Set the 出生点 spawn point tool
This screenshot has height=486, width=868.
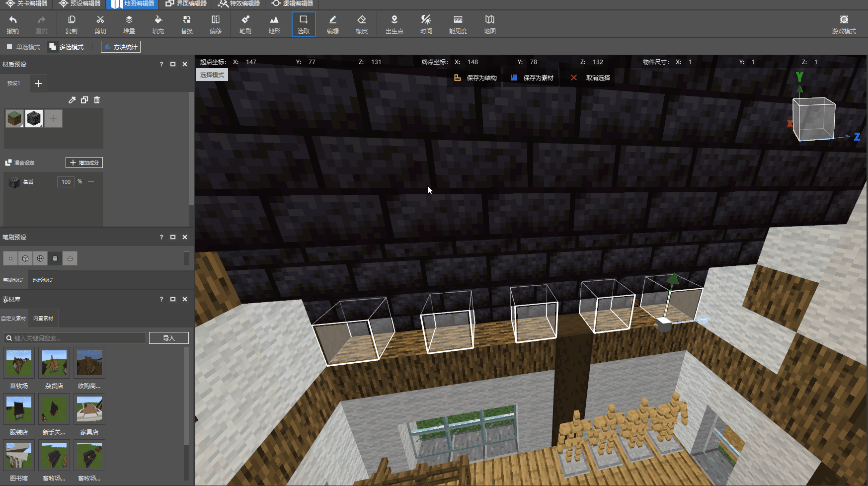395,24
